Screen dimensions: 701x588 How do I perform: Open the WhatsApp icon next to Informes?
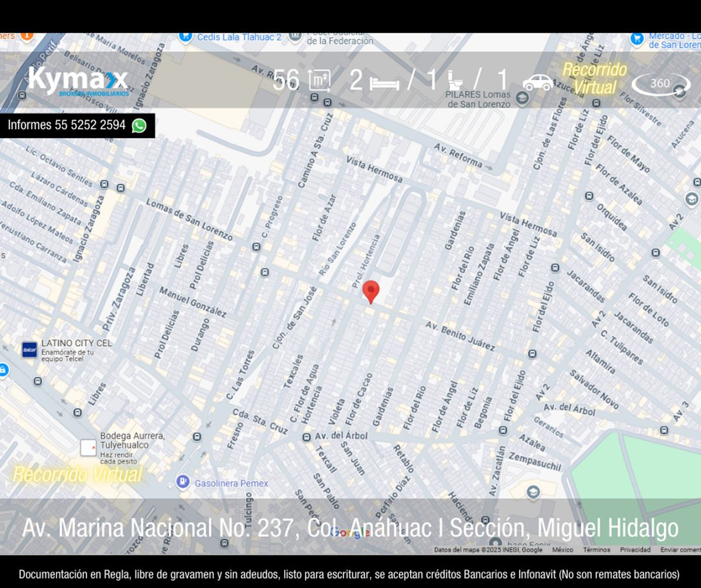pos(139,126)
